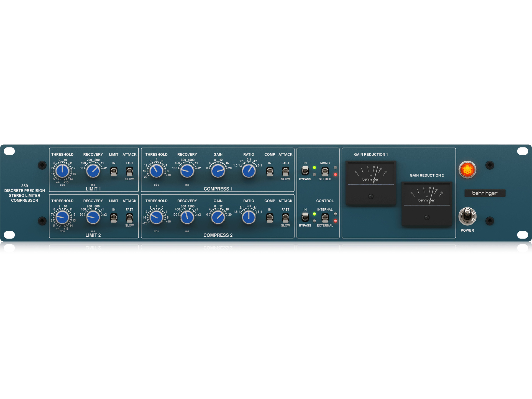Image resolution: width=532 pixels, height=399 pixels.
Task: Click the Ratio knob in Compress 2
Action: coord(249,218)
